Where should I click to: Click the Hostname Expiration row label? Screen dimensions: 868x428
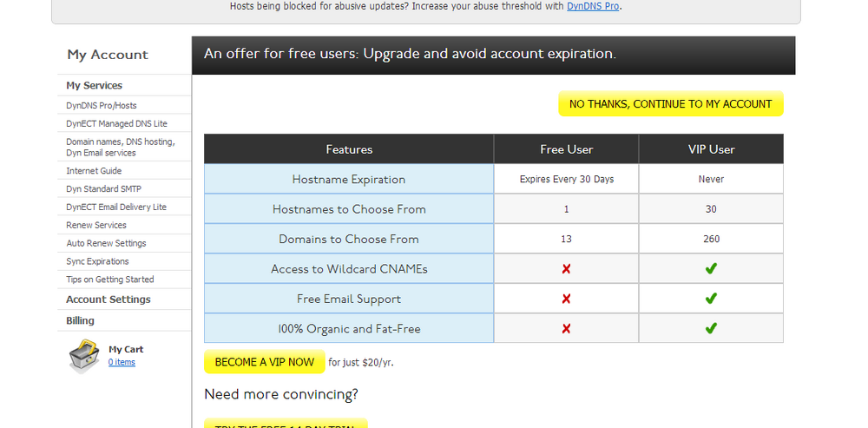(349, 180)
